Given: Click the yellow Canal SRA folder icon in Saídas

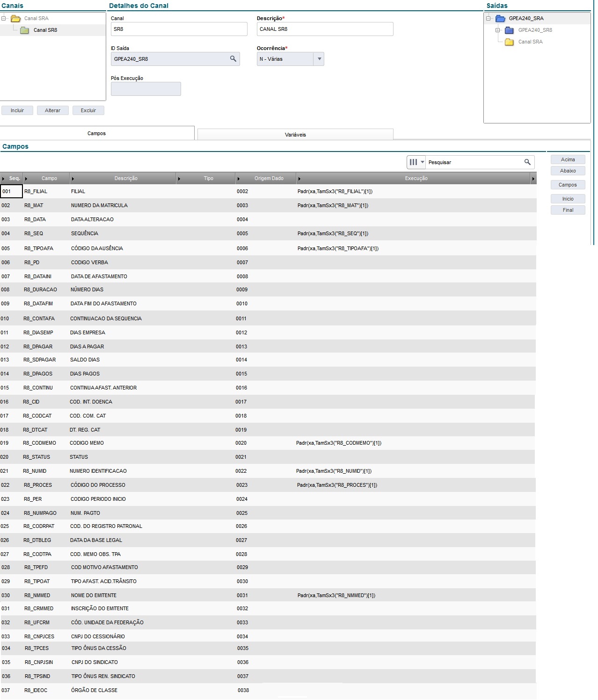Looking at the screenshot, I should click(x=509, y=42).
